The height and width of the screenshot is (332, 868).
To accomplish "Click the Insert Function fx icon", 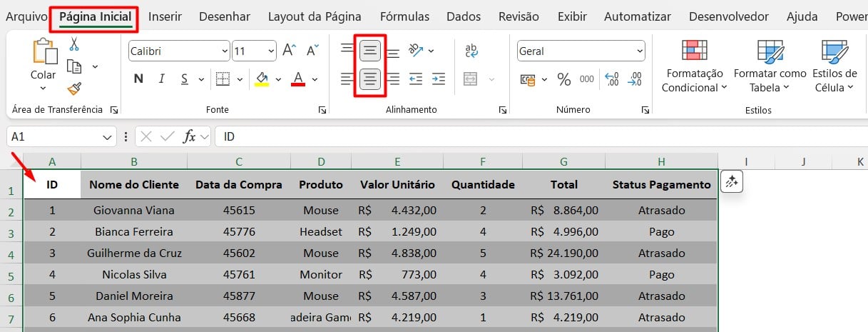I will click(x=190, y=136).
